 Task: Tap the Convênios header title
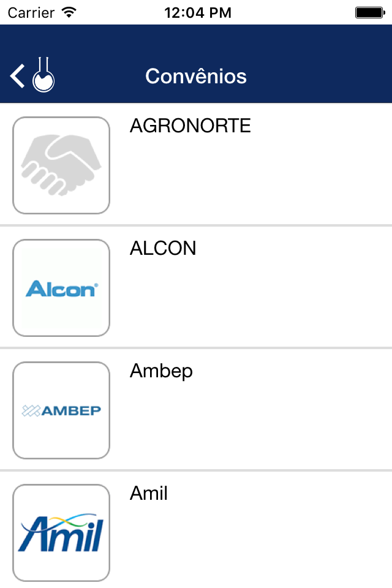(x=196, y=76)
